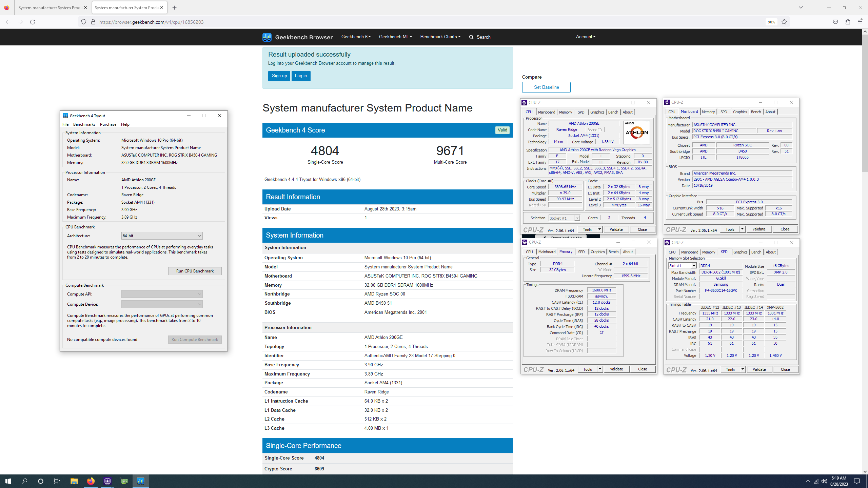Click the page vertical scrollbar down arrow
This screenshot has width=868, height=488.
[x=865, y=471]
